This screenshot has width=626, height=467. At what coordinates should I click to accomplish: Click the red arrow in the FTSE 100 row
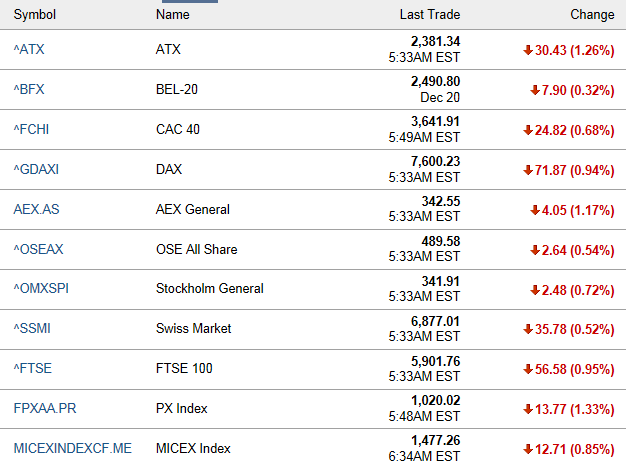[528, 369]
